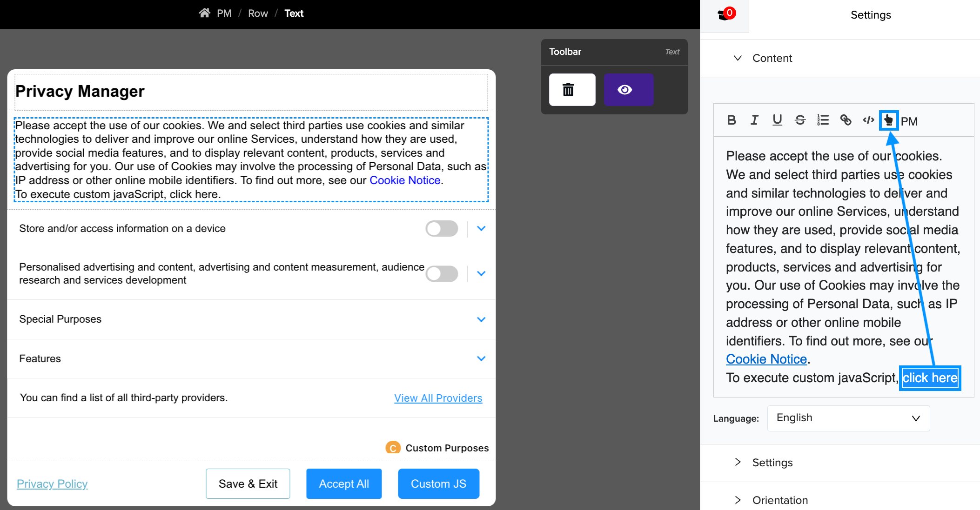Expand Features chevron

(481, 358)
